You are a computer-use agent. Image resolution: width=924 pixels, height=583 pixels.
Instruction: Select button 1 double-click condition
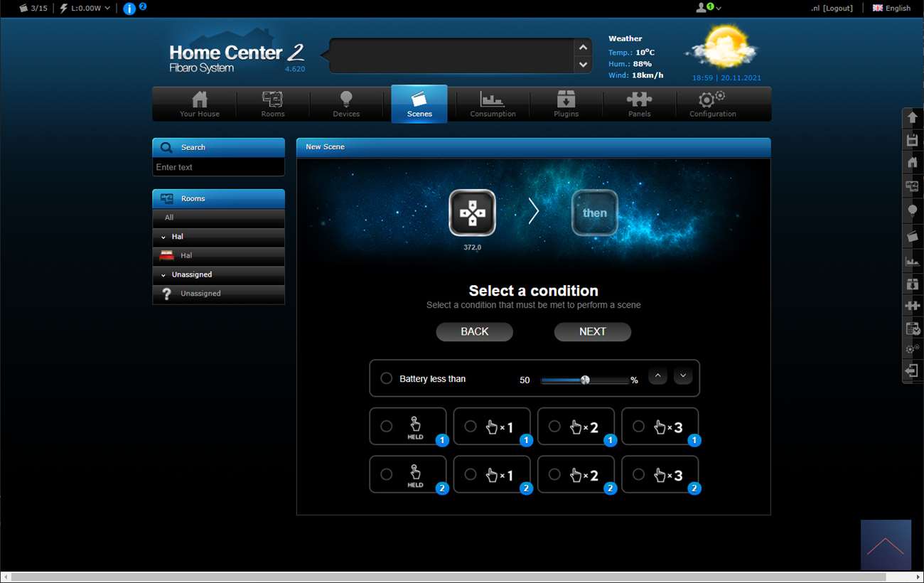(x=554, y=426)
